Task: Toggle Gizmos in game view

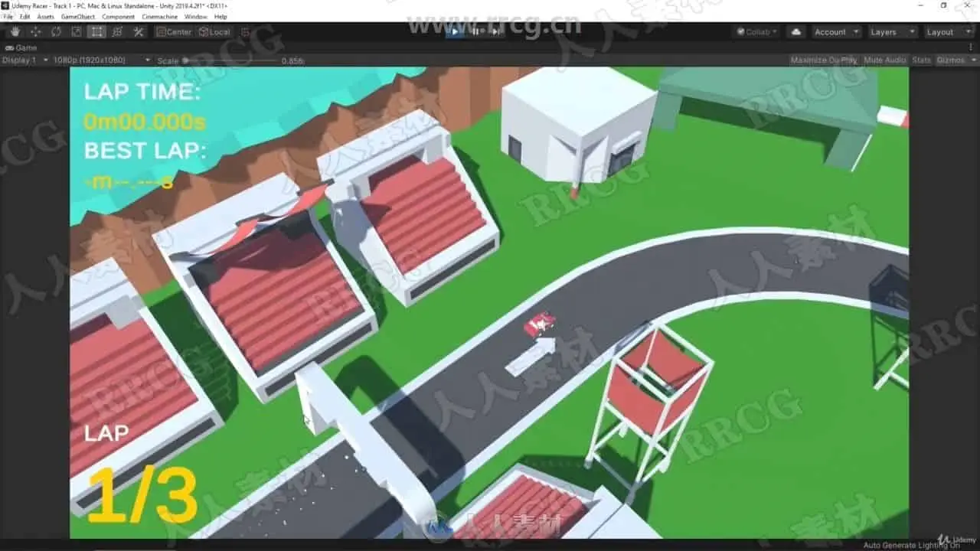Action: click(x=950, y=60)
